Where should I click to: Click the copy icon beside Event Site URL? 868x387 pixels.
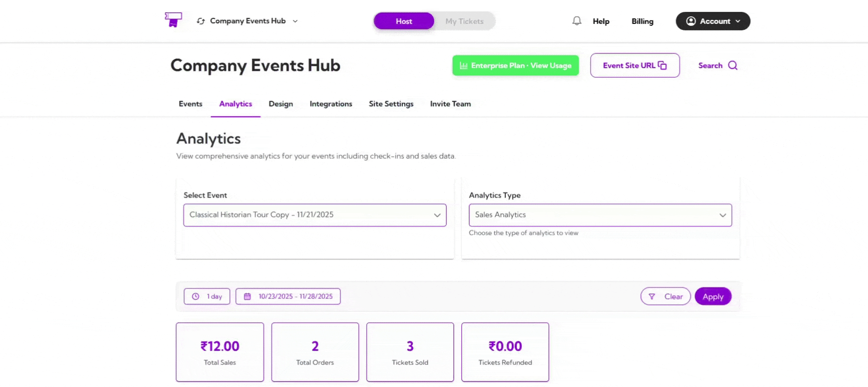tap(662, 66)
